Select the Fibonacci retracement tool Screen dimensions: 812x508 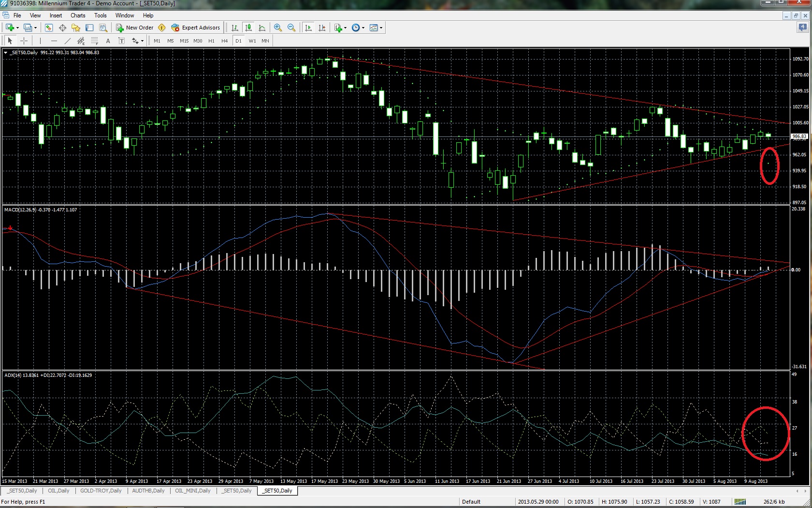(94, 41)
